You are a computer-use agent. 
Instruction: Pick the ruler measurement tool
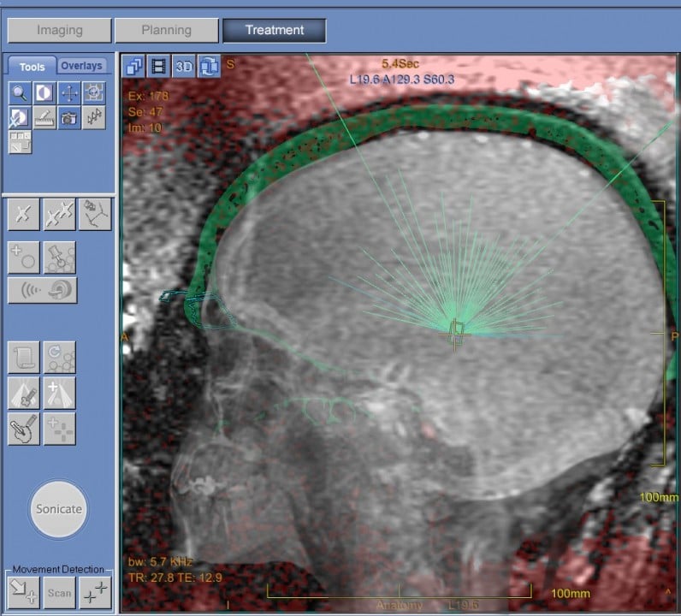pyautogui.click(x=44, y=117)
